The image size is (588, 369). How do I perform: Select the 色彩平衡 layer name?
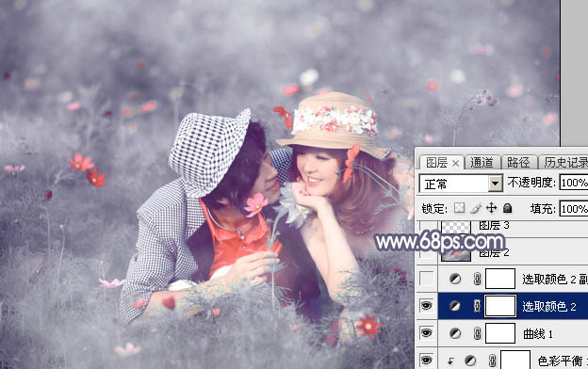(x=563, y=361)
